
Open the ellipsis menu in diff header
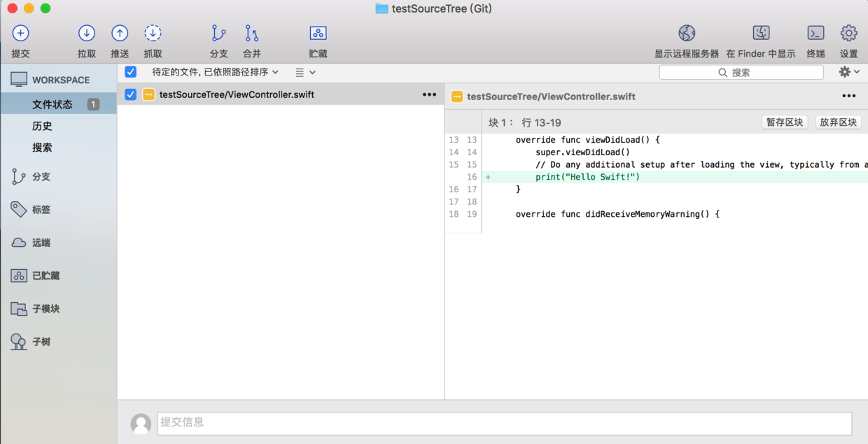[x=848, y=96]
